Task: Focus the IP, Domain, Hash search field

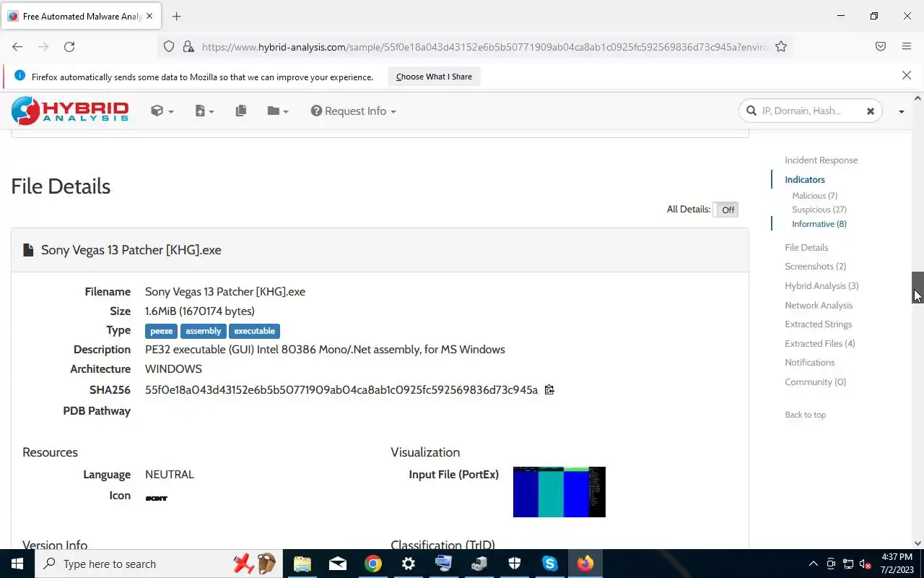Action: tap(810, 111)
